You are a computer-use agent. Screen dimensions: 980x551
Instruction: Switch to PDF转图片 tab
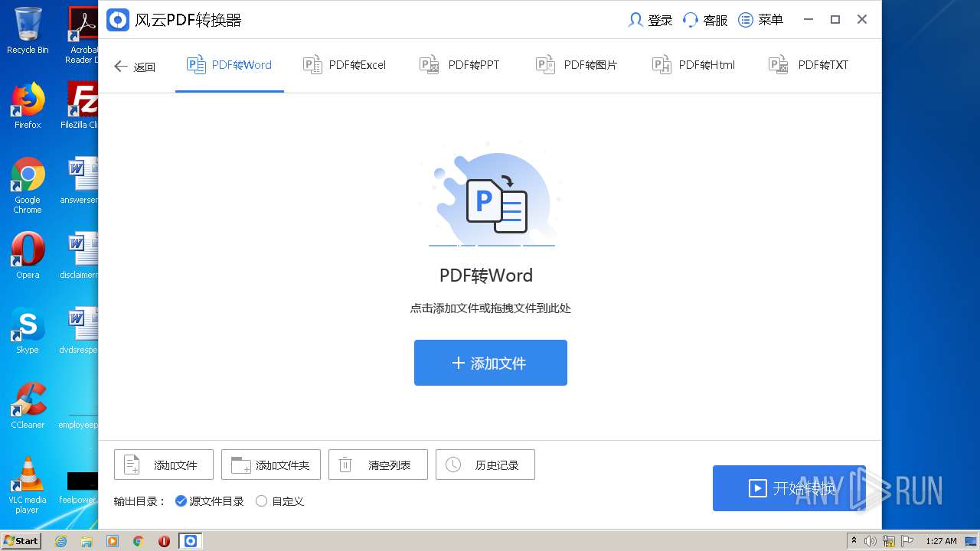click(x=577, y=65)
